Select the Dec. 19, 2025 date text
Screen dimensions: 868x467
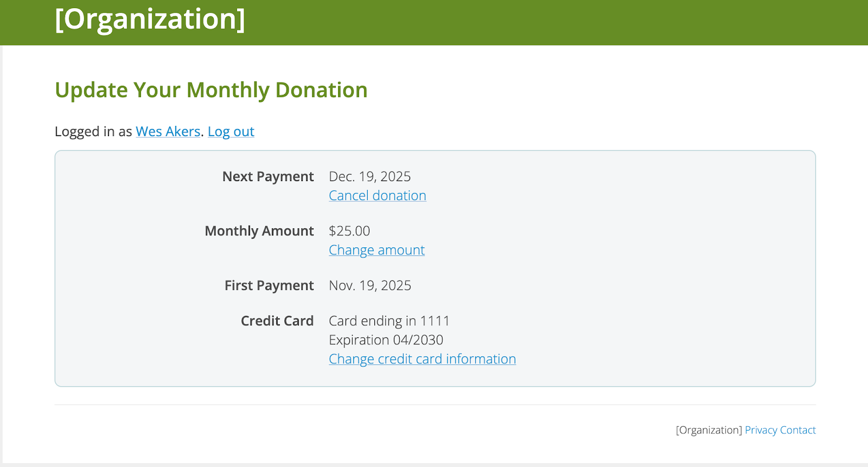tap(369, 177)
